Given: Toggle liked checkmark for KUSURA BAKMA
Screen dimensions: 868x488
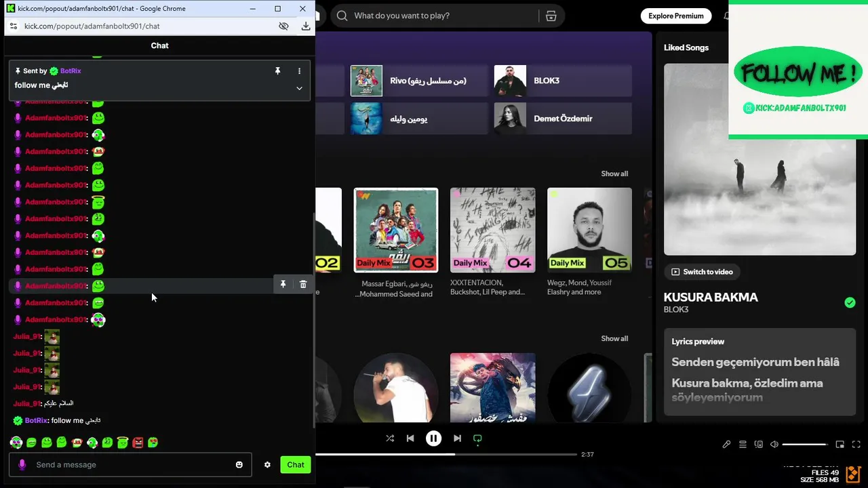Looking at the screenshot, I should click(x=850, y=302).
